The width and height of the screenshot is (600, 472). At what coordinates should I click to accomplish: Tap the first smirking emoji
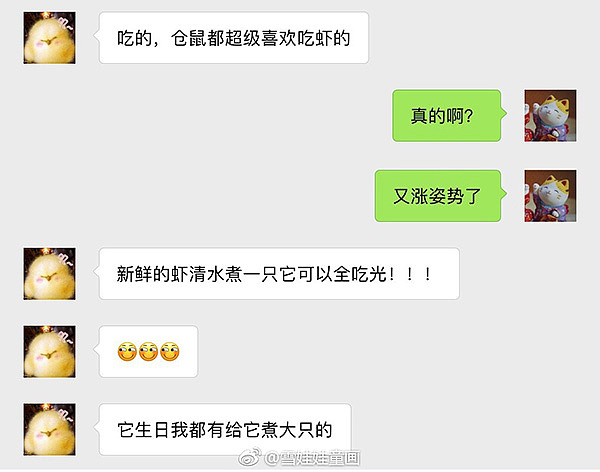pyautogui.click(x=127, y=352)
